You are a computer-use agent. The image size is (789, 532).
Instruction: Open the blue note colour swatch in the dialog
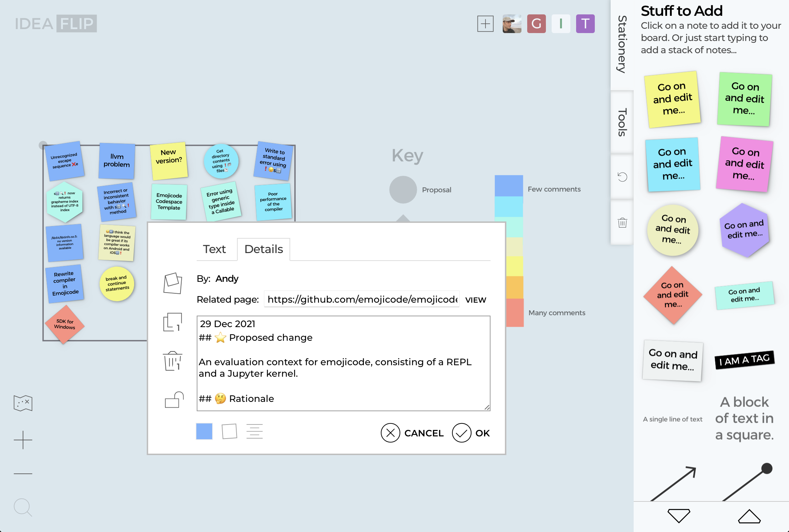[204, 431]
